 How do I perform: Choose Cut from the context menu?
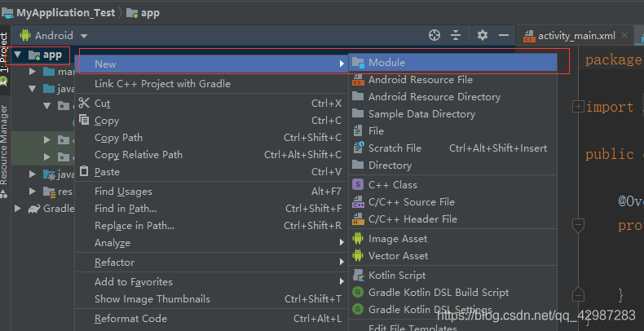[x=211, y=104]
